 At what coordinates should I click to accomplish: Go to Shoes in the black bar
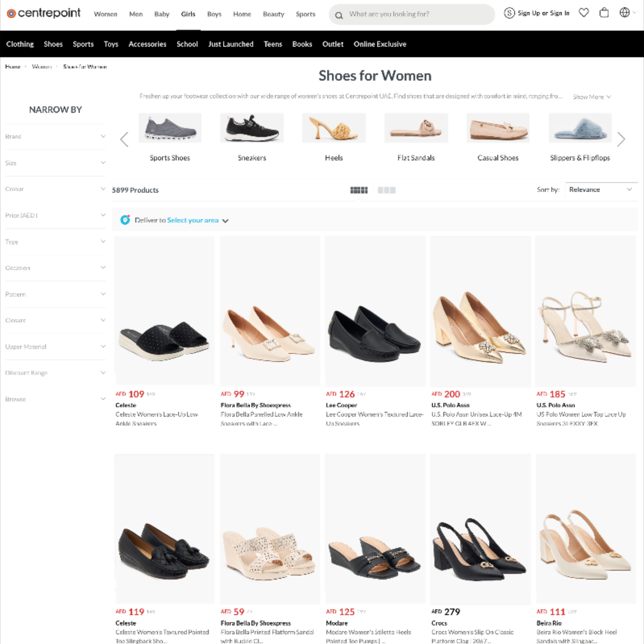point(53,44)
